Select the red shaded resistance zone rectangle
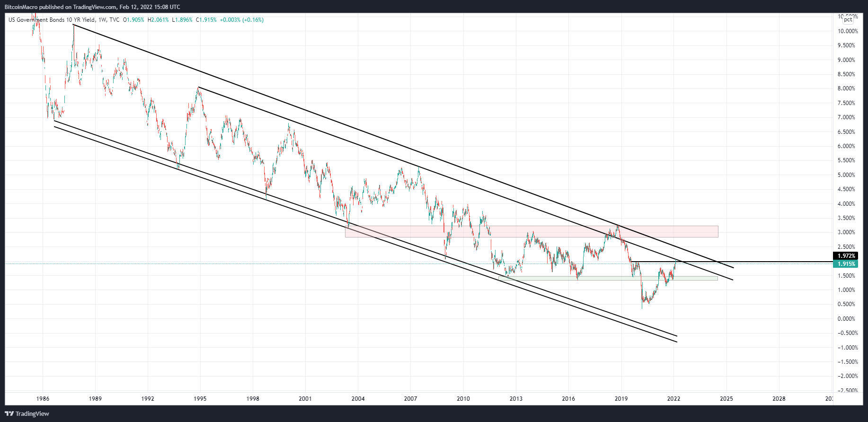Viewport: 868px width, 422px height. [531, 231]
